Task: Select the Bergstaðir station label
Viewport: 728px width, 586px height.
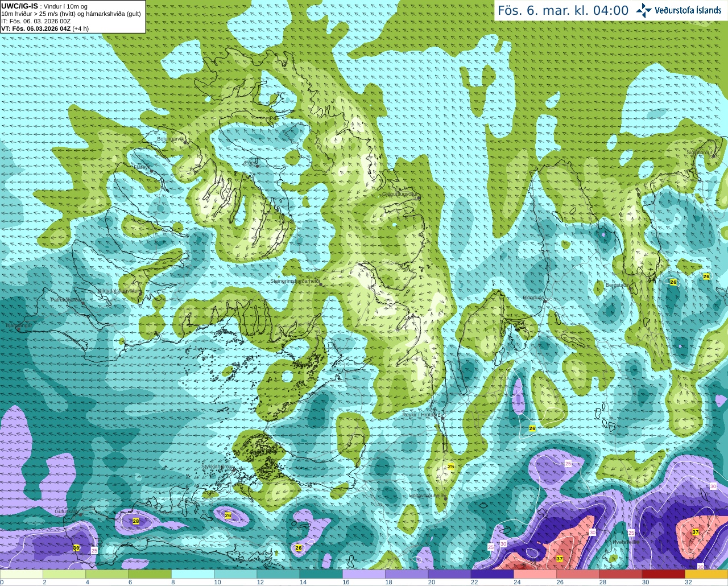Action: tap(617, 285)
